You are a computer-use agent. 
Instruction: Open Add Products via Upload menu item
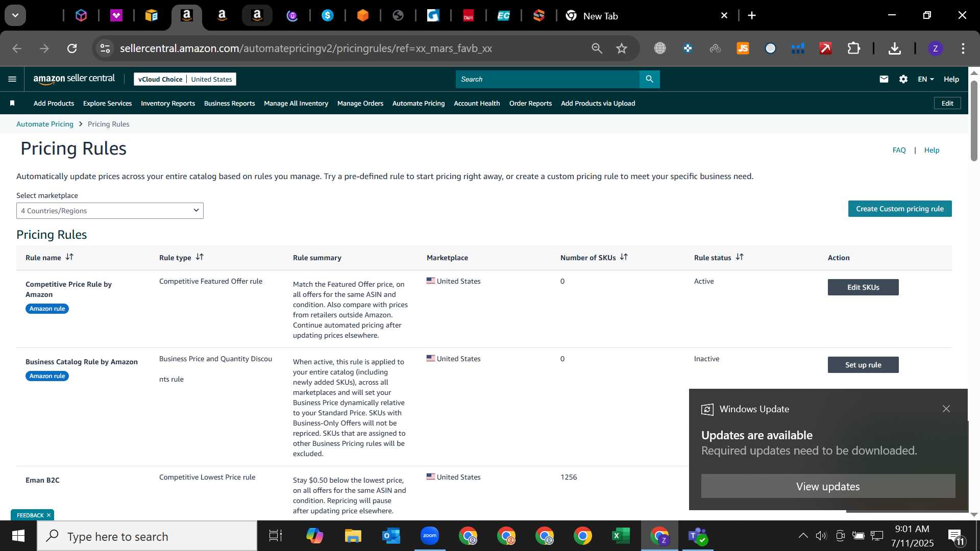pyautogui.click(x=598, y=103)
